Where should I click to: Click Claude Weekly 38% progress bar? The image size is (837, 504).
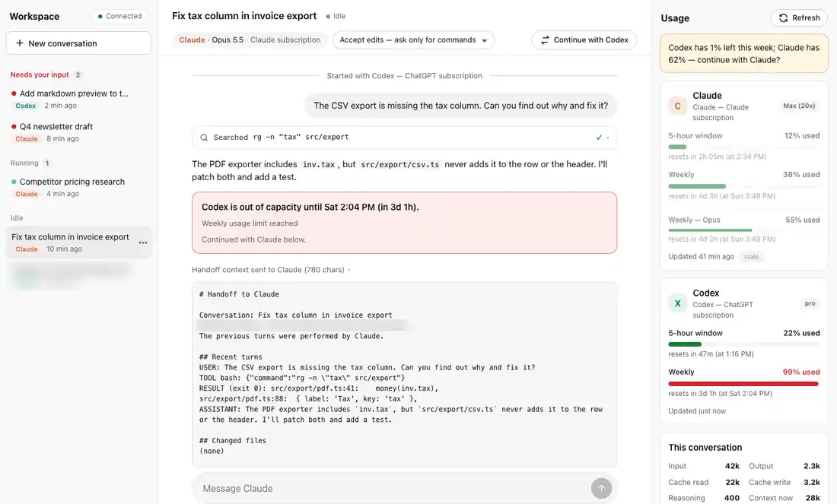pos(743,186)
